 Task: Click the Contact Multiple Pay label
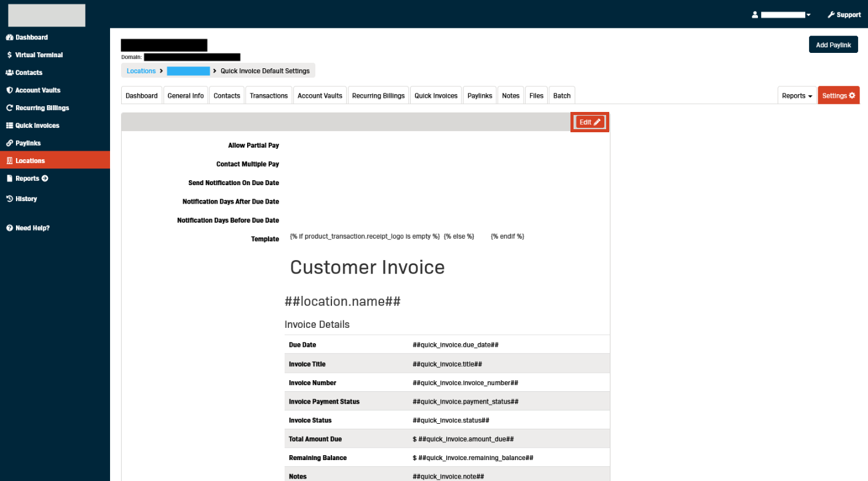click(248, 164)
